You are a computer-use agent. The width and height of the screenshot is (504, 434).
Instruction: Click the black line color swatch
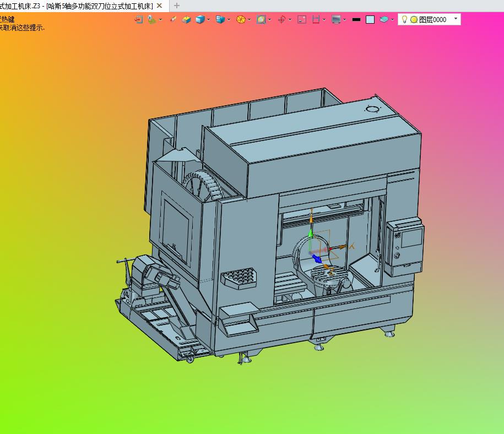click(356, 20)
